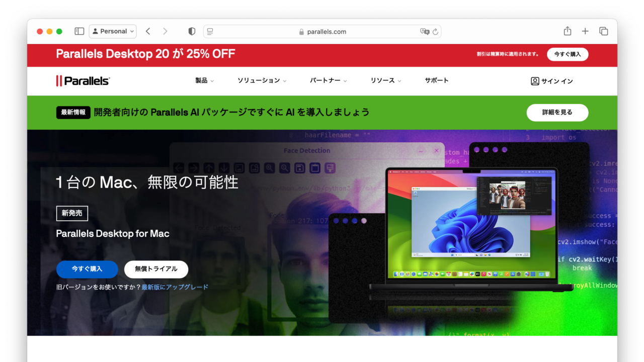The image size is (644, 362).
Task: Open a new tab with plus icon
Action: pyautogui.click(x=585, y=31)
